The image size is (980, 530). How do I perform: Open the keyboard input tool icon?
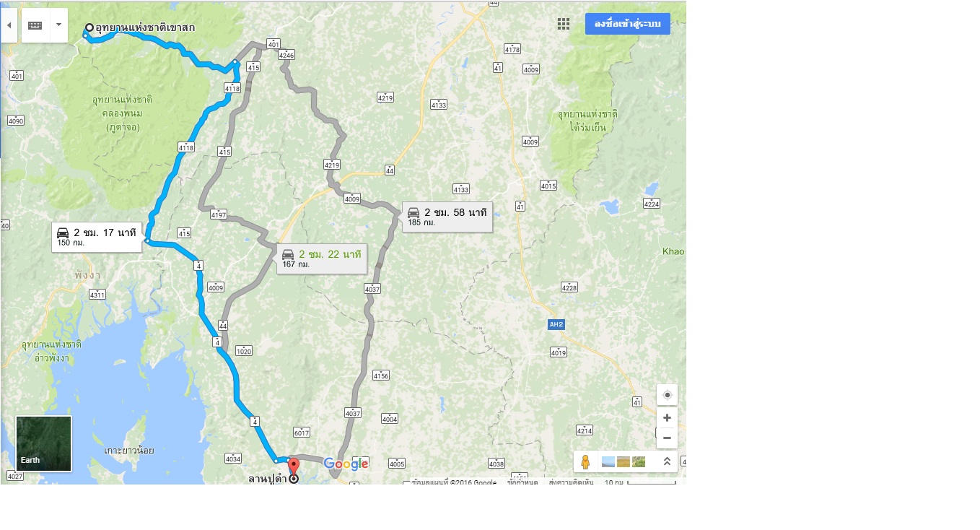[35, 25]
